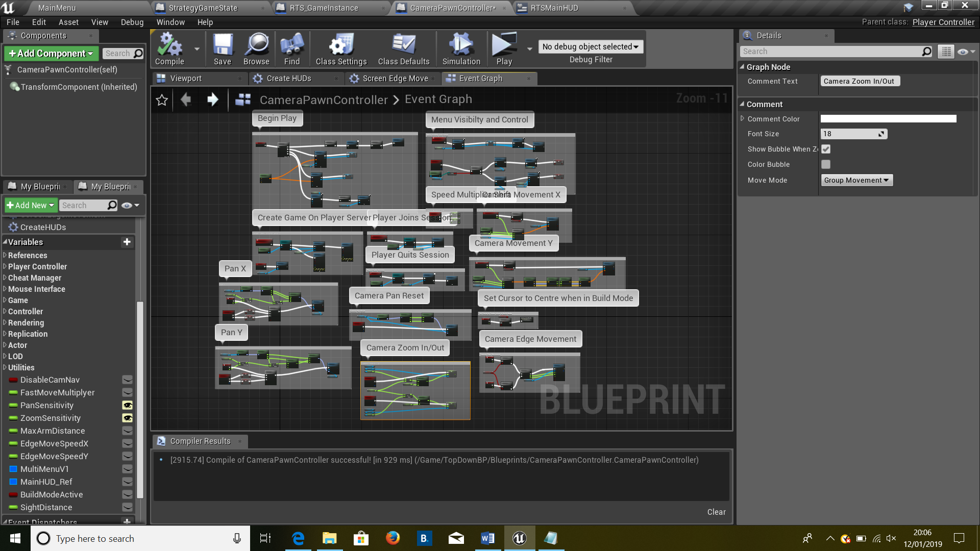
Task: Click Comment Text input field
Action: tap(860, 81)
